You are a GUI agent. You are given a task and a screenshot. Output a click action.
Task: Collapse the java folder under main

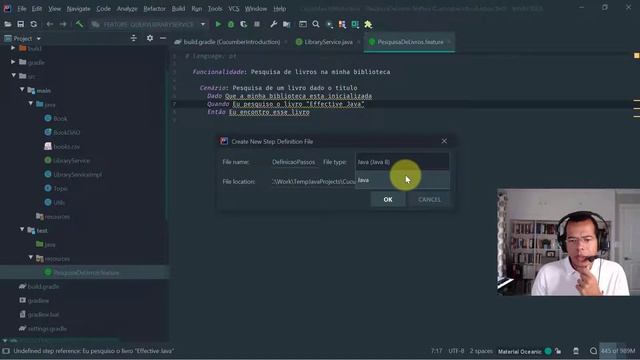(x=31, y=104)
